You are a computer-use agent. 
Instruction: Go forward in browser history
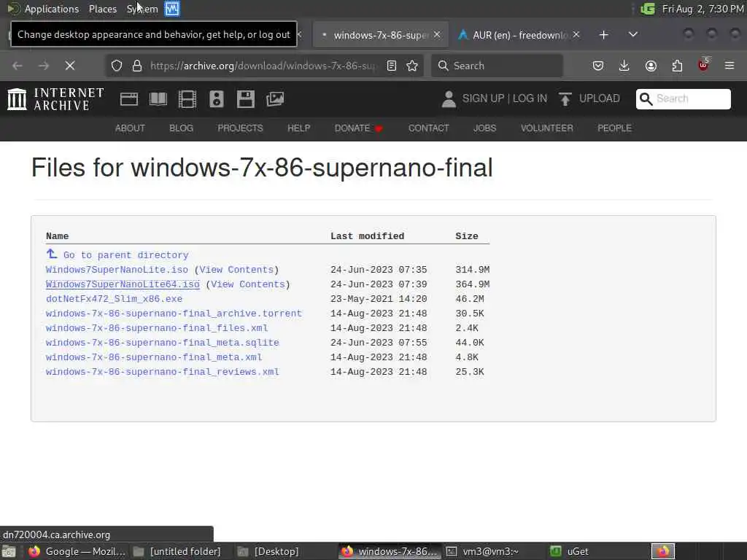(44, 66)
